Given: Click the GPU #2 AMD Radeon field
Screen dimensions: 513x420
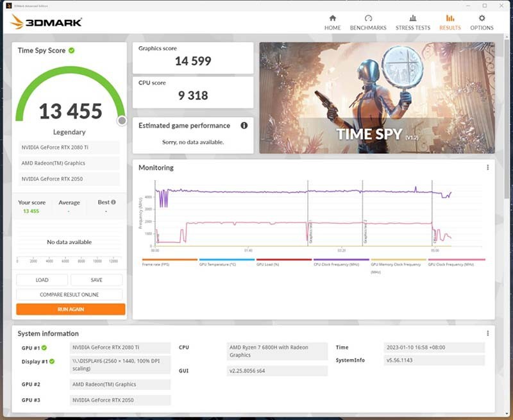Looking at the screenshot, I should (120, 384).
